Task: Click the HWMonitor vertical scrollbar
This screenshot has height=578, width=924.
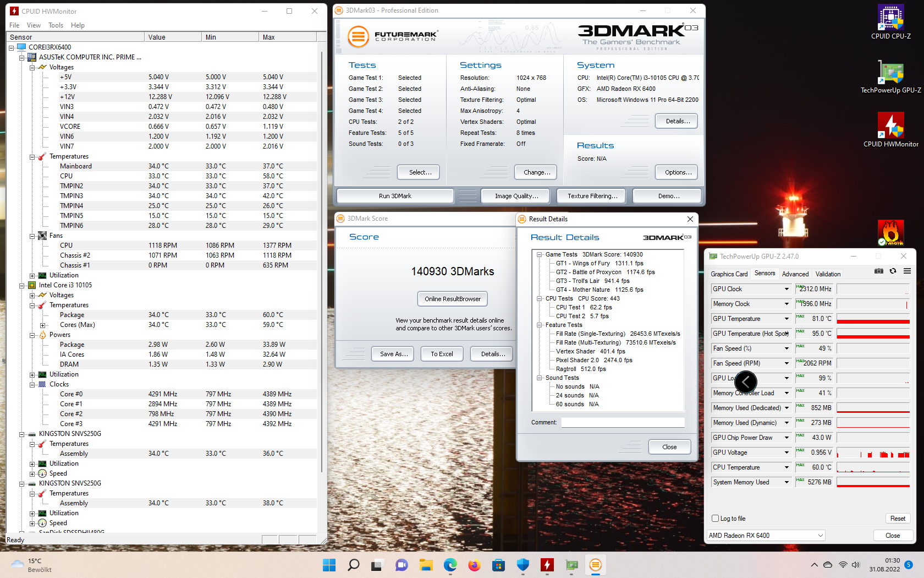Action: click(322, 262)
